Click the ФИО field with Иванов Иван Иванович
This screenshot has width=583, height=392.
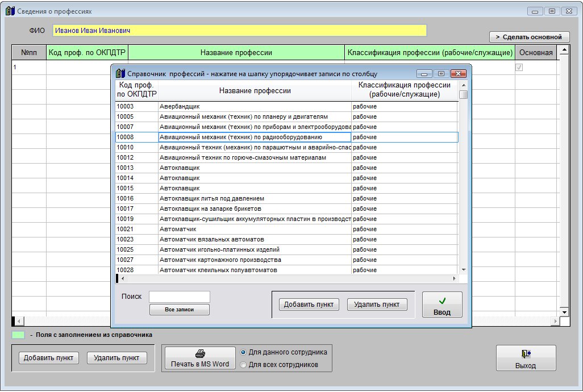pyautogui.click(x=239, y=30)
